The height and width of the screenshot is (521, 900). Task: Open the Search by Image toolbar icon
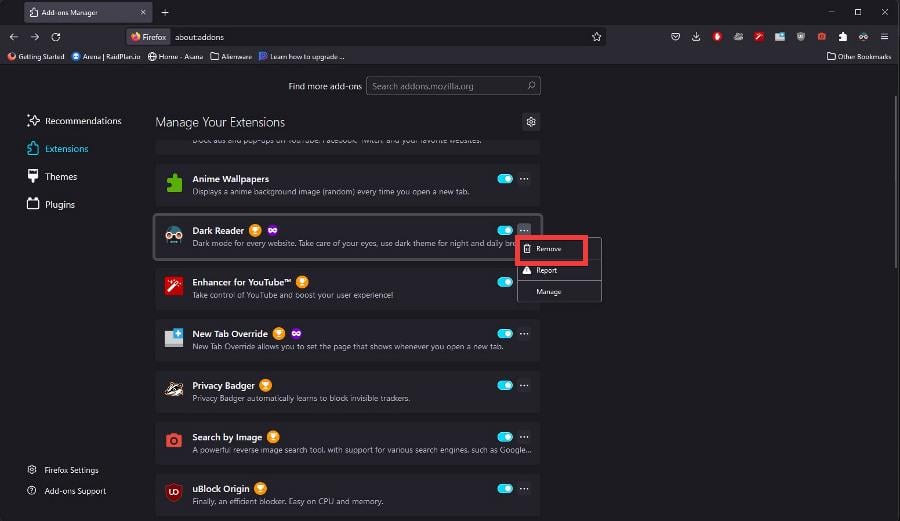822,37
